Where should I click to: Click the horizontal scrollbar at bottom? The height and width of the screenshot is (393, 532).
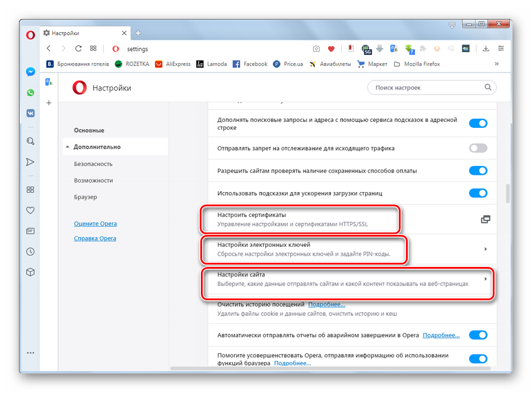(330, 368)
